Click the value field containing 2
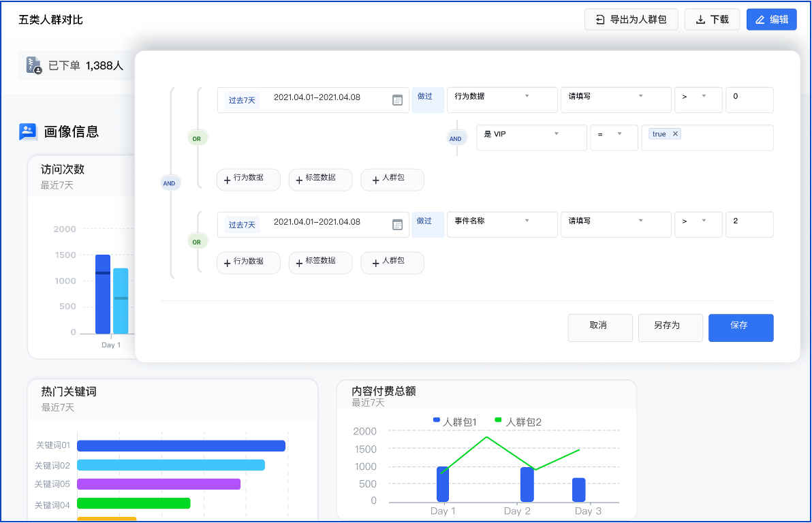Screen dimensions: 812x523 coord(749,222)
